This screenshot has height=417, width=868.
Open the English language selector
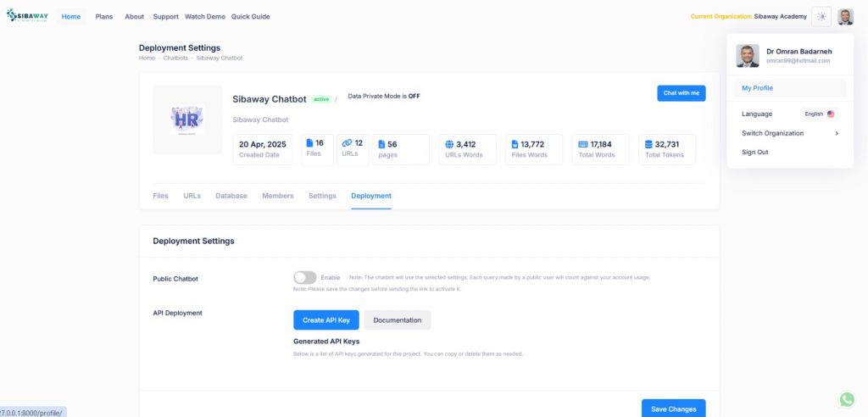pyautogui.click(x=820, y=114)
